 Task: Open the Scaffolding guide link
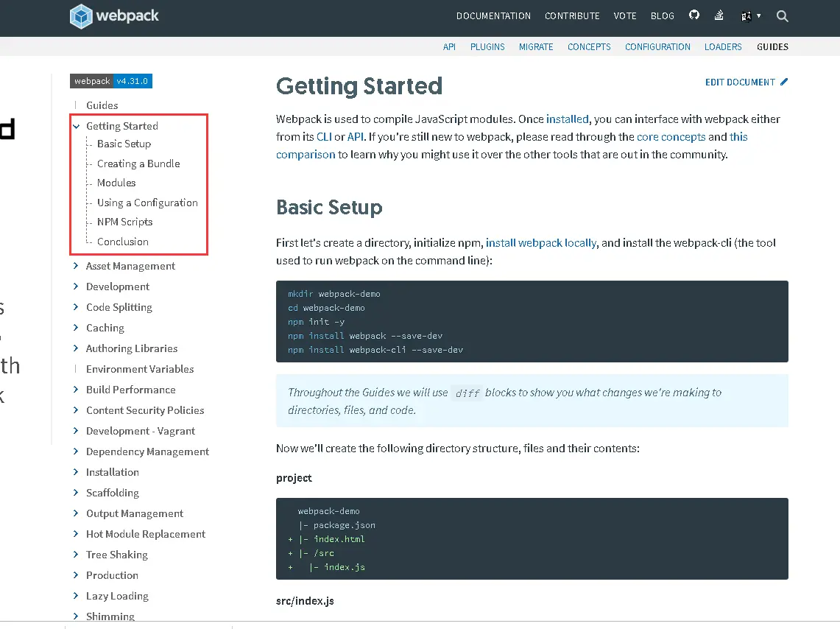[113, 493]
